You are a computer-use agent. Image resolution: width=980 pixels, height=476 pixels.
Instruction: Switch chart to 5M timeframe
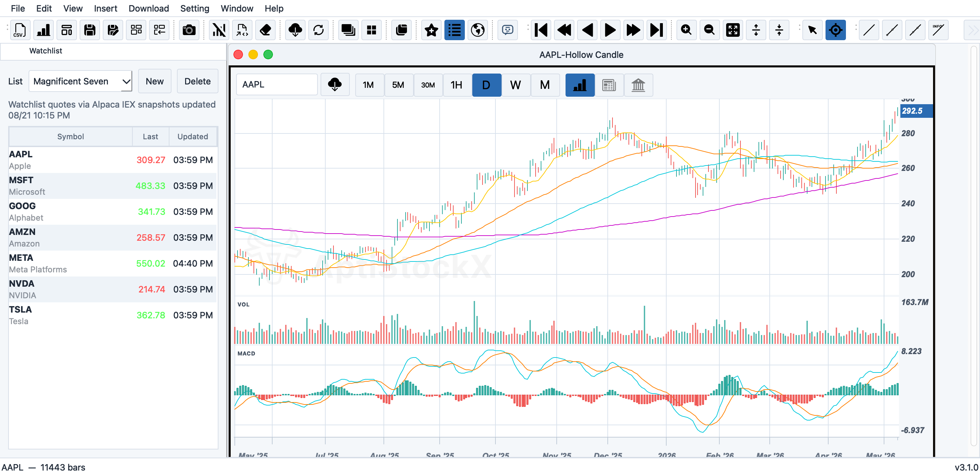tap(398, 84)
